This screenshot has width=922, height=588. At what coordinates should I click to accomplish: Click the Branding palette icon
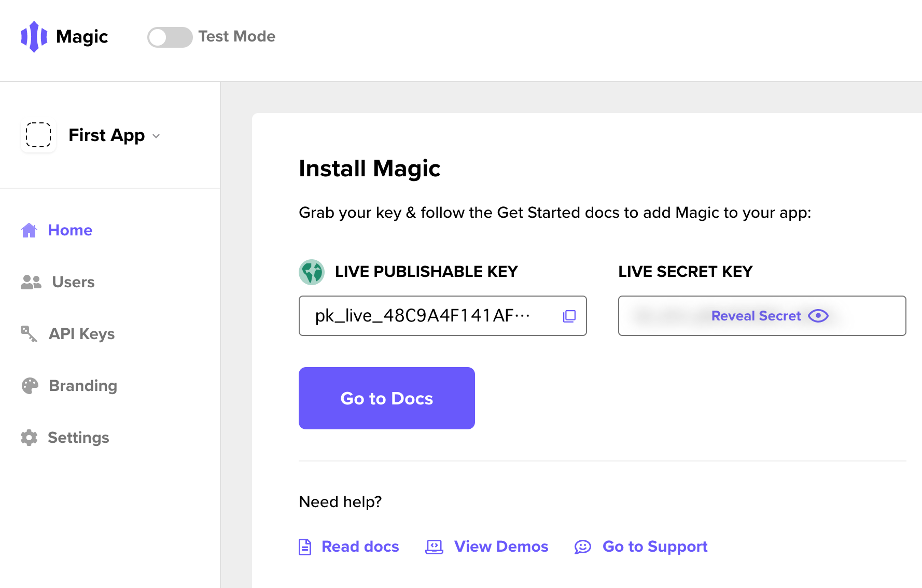point(30,386)
